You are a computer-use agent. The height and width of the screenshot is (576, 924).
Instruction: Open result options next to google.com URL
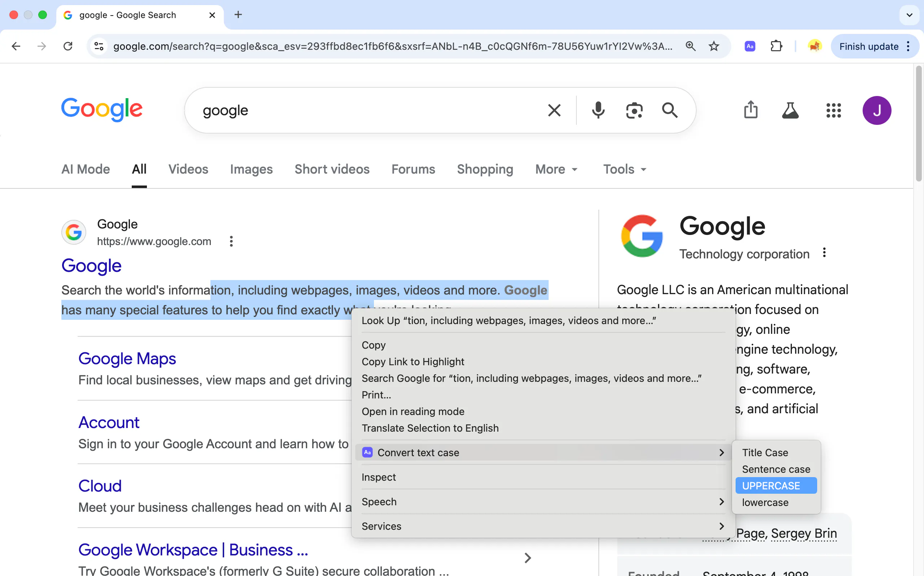click(x=231, y=241)
